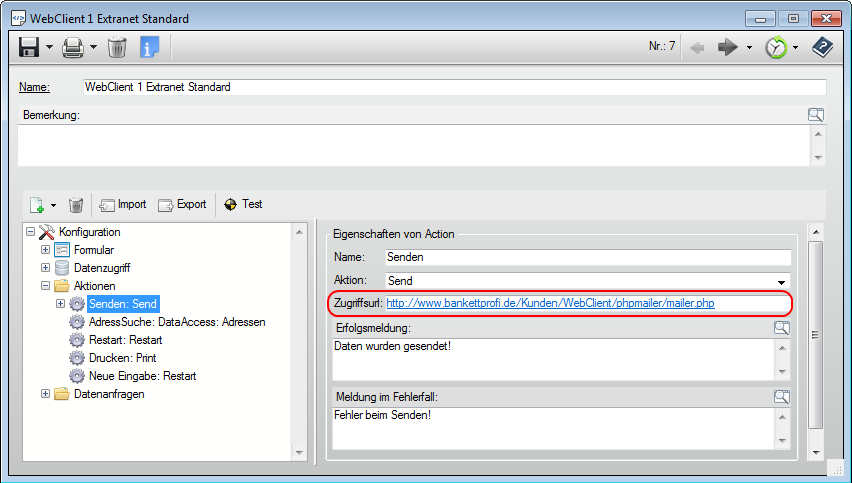Screen dimensions: 852x483
Task: Click the trash can delete icon in top toolbar
Action: pyautogui.click(x=117, y=47)
